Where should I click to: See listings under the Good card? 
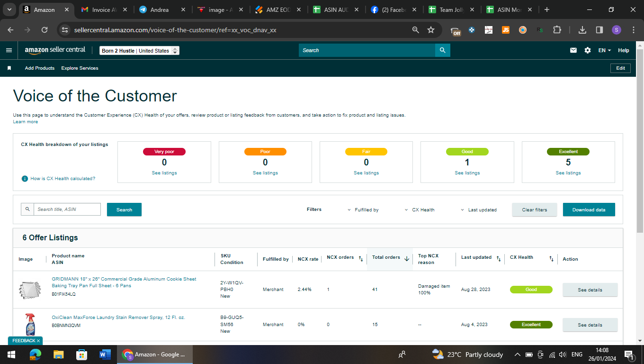click(x=467, y=173)
